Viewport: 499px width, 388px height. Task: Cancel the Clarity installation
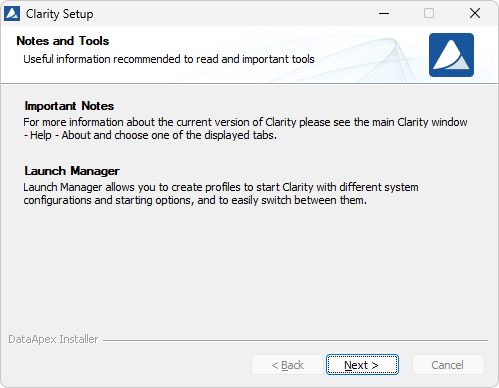coord(448,365)
